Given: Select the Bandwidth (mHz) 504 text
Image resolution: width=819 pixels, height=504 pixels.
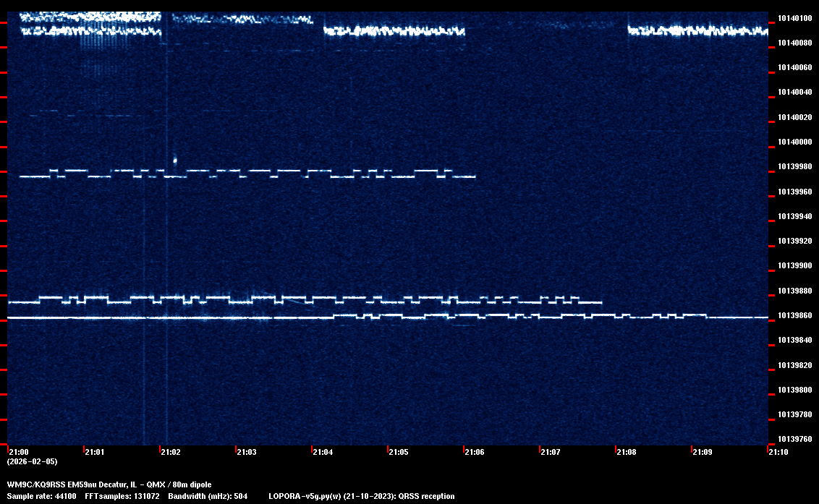Looking at the screenshot, I should tap(208, 496).
